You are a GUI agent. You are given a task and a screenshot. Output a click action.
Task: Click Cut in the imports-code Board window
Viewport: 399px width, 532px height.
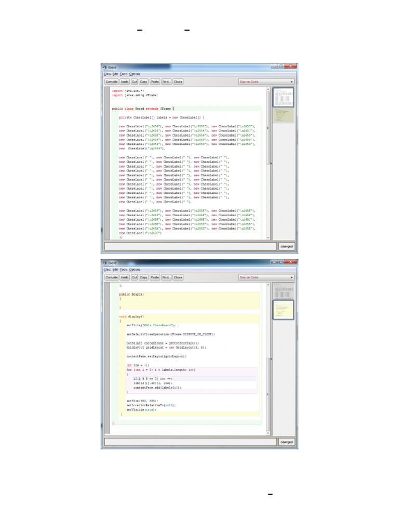coord(135,82)
